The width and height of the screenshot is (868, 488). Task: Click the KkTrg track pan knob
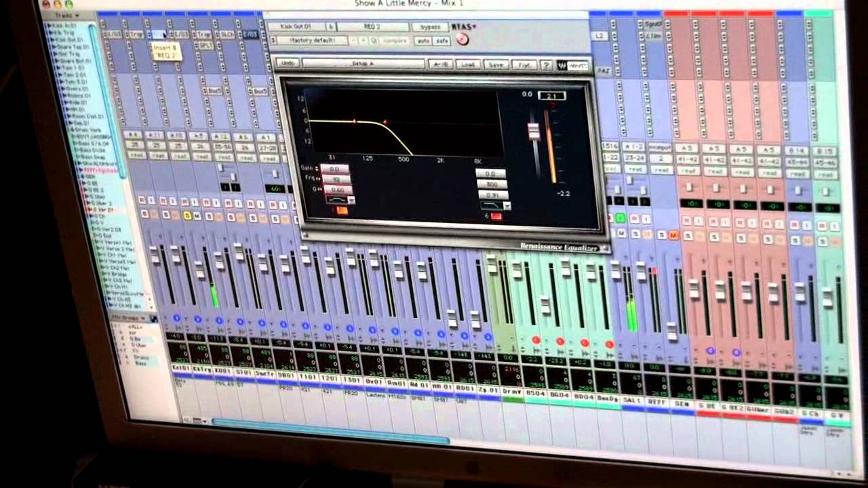[x=198, y=319]
